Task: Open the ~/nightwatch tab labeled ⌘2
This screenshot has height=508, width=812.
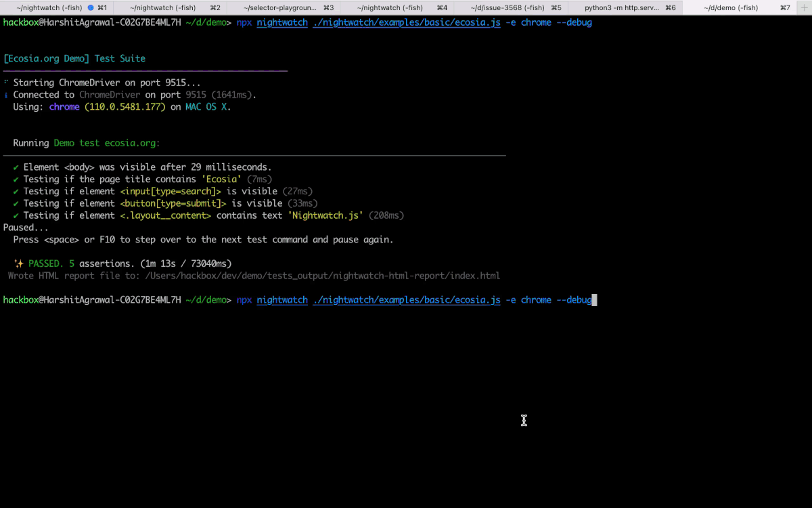Action: tap(171, 7)
